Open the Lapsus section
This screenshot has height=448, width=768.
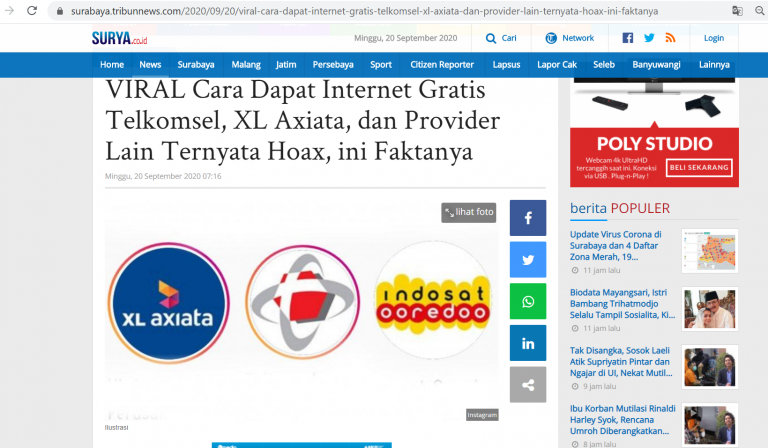coord(506,65)
